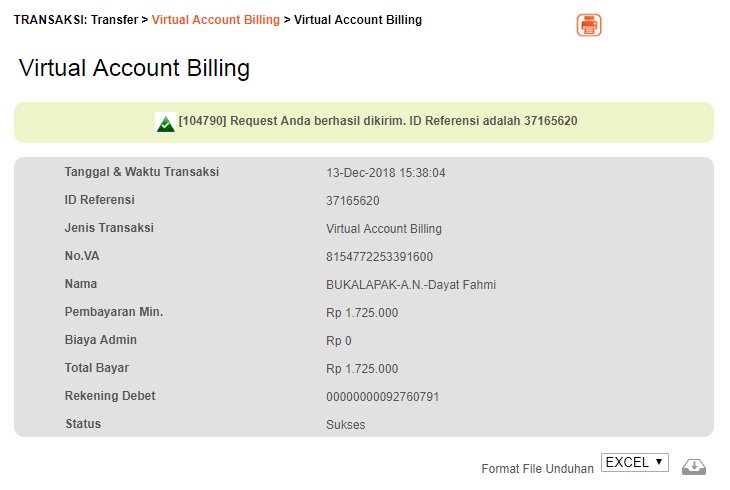Click the download file cloud icon
Viewport: 730px width, 490px height.
(x=694, y=466)
